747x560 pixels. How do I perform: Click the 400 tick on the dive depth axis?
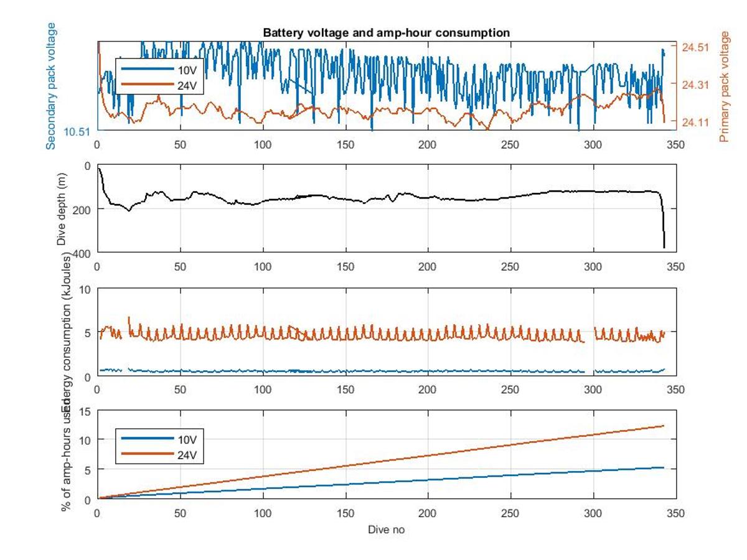click(81, 253)
